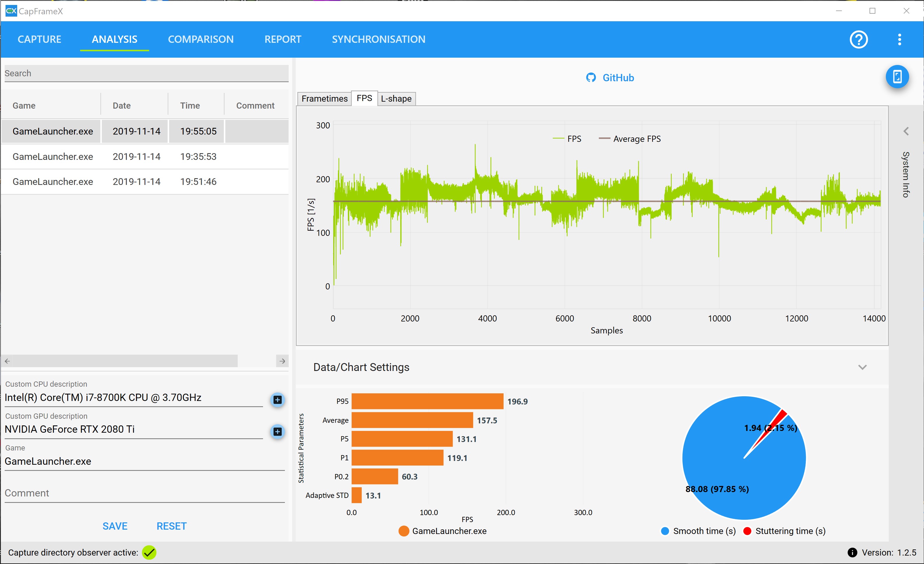Select the FPS chart tab

click(x=364, y=98)
